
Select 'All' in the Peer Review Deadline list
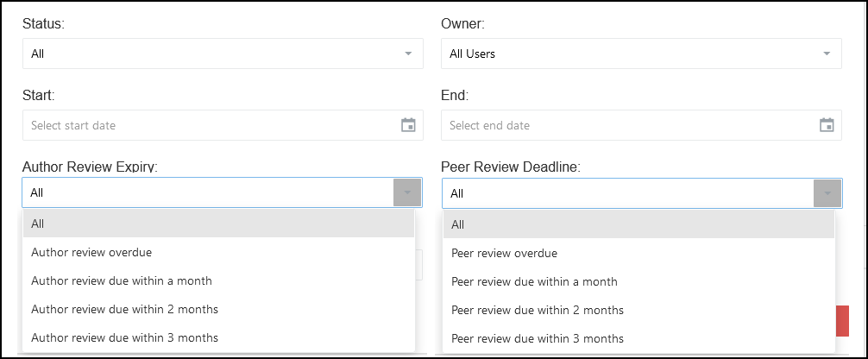[638, 224]
